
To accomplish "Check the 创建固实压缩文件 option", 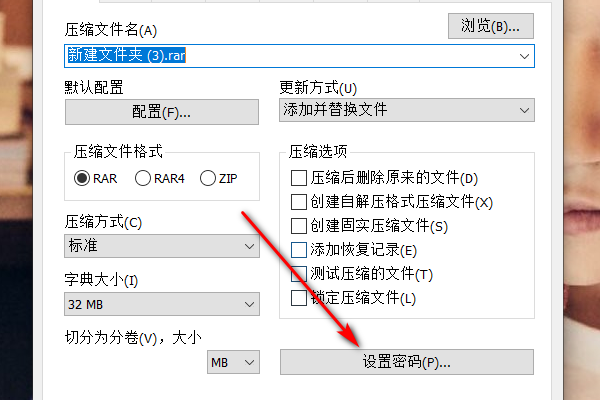I will (298, 227).
